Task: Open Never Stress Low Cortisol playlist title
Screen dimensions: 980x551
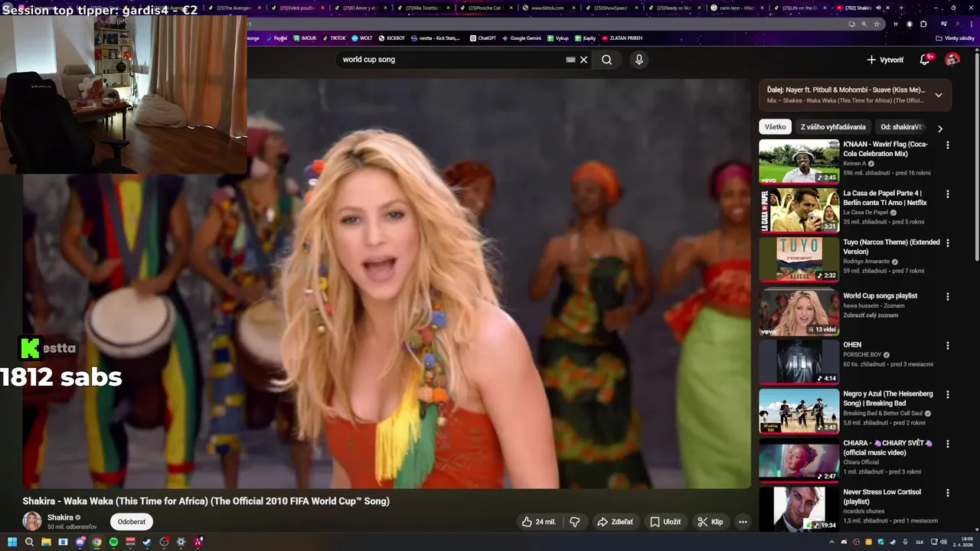Action: click(x=882, y=497)
